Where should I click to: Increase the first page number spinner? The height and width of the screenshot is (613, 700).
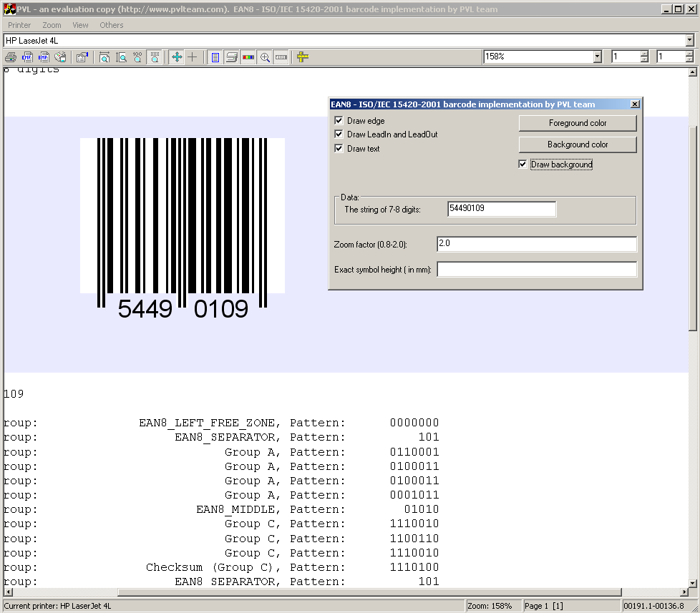point(644,54)
